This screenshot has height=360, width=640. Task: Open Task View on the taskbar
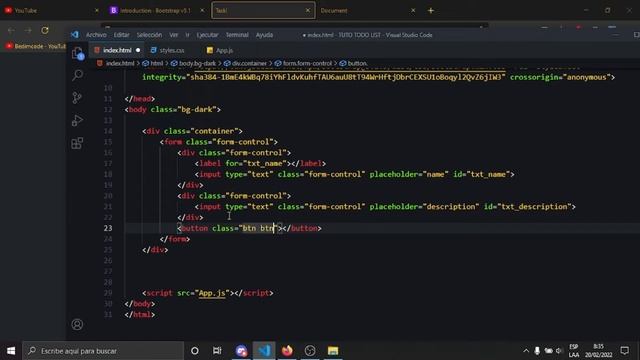[x=217, y=351]
